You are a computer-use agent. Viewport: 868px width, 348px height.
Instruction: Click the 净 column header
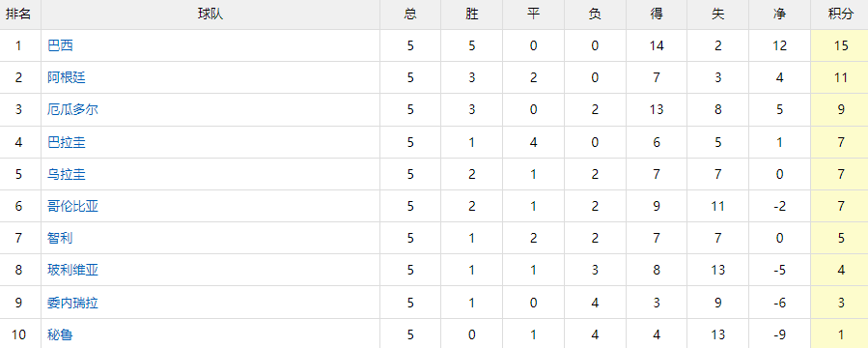[x=779, y=14]
